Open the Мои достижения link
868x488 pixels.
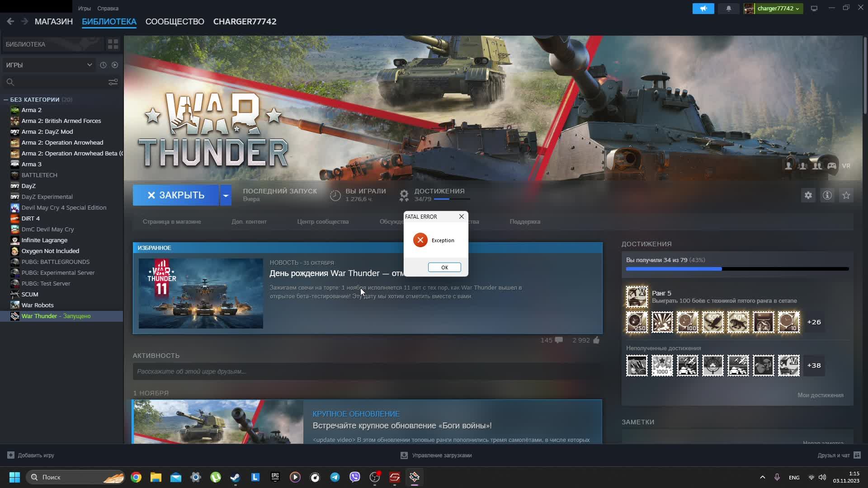(x=820, y=395)
